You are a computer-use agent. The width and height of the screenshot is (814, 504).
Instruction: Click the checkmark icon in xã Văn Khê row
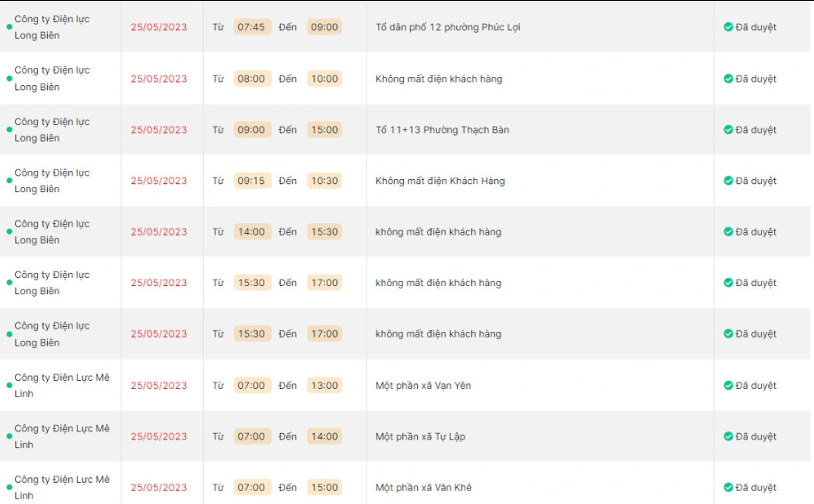click(x=728, y=488)
